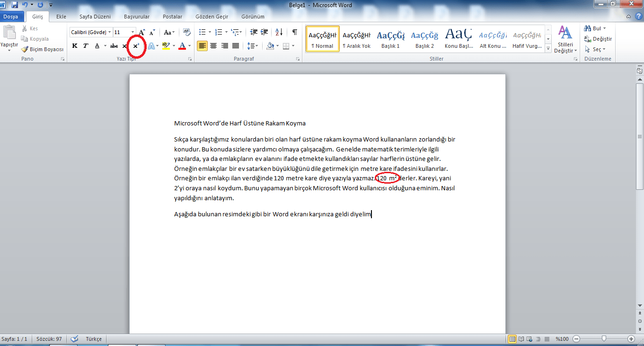
Task: Apply the Başlık 2 style
Action: pos(424,39)
